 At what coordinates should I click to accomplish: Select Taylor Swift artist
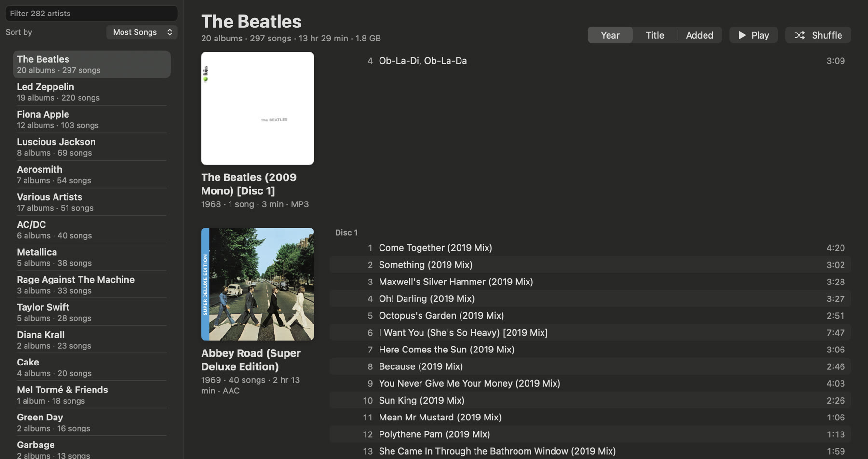pos(92,311)
